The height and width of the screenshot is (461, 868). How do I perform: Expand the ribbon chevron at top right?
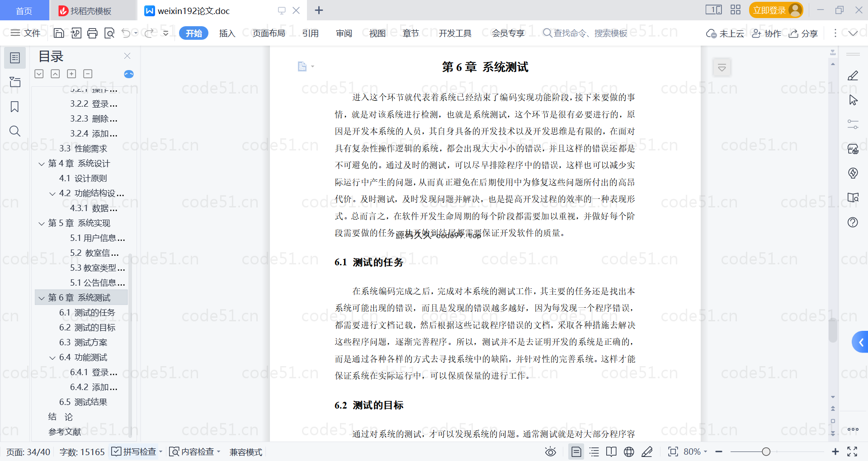(853, 33)
